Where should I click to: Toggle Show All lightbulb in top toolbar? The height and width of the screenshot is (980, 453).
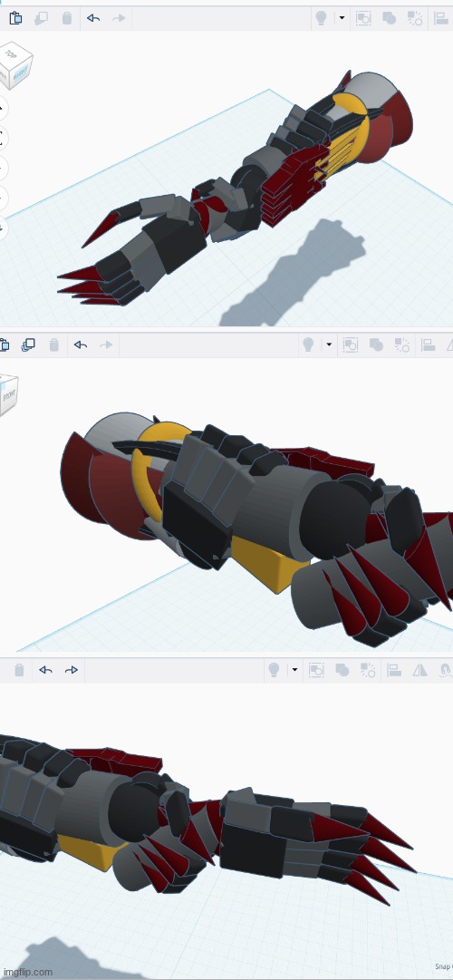pos(321,18)
